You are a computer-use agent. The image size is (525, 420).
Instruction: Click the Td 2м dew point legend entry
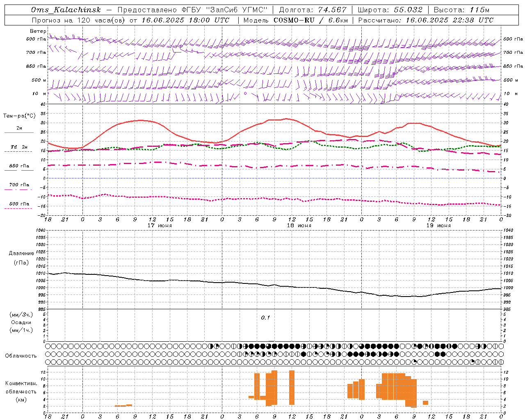coord(19,147)
